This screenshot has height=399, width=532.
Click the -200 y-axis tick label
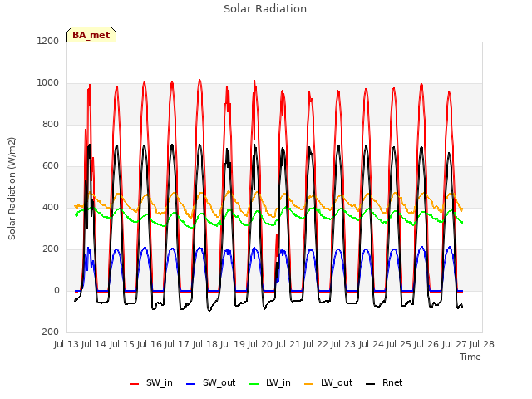point(49,332)
